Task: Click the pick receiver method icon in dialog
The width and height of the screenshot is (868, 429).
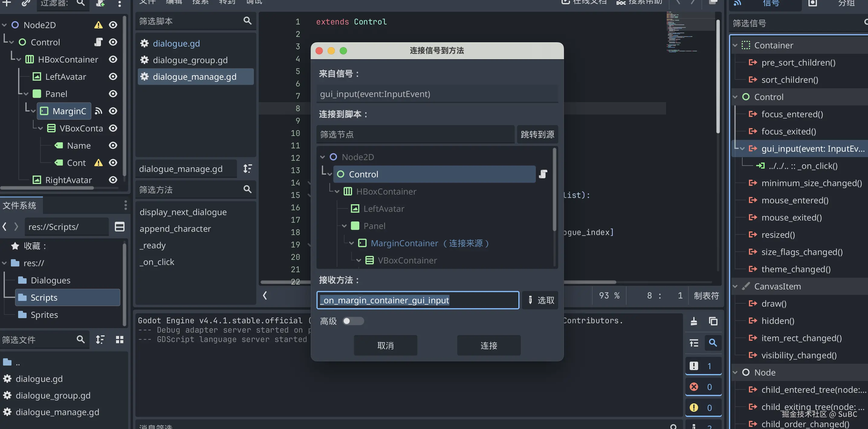Action: 540,300
